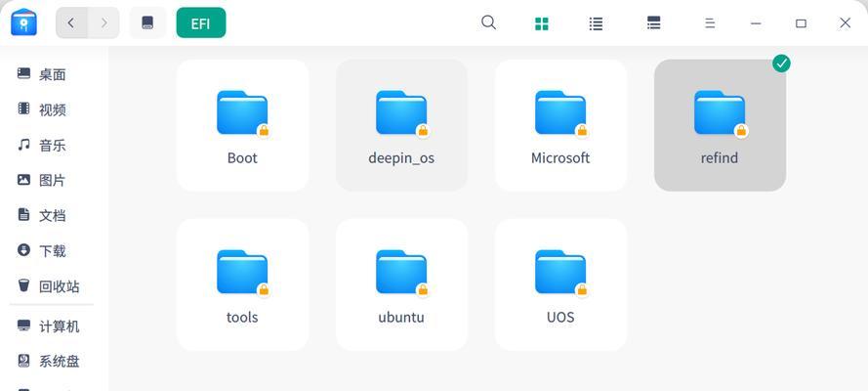Image resolution: width=868 pixels, height=391 pixels.
Task: Open the Boot folder
Action: coord(242,125)
